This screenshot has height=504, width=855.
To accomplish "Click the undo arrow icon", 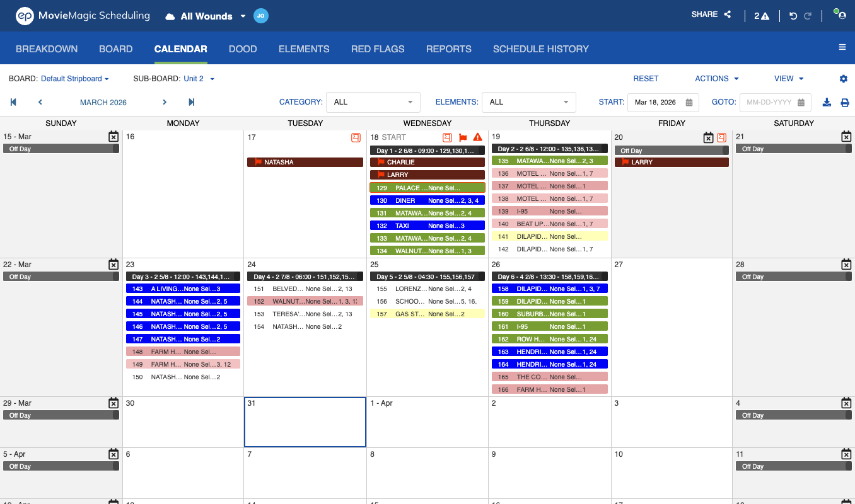I will click(793, 16).
